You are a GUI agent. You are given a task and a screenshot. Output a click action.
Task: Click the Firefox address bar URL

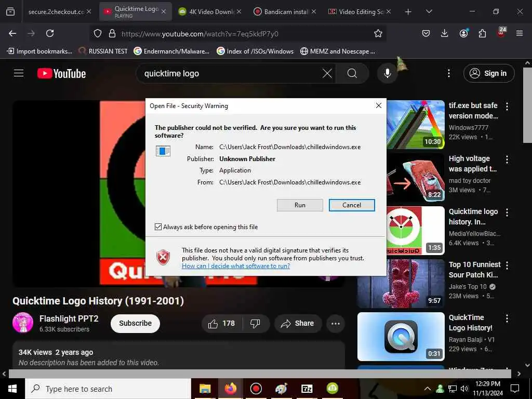point(200,34)
